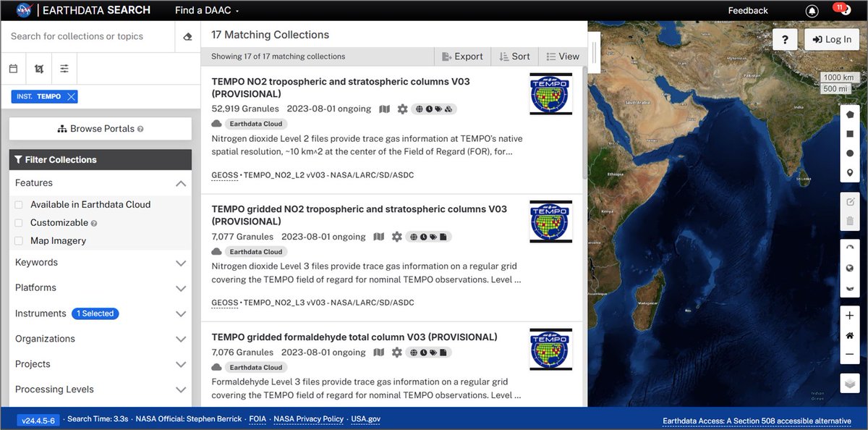Zoom in on the map

coord(850,316)
